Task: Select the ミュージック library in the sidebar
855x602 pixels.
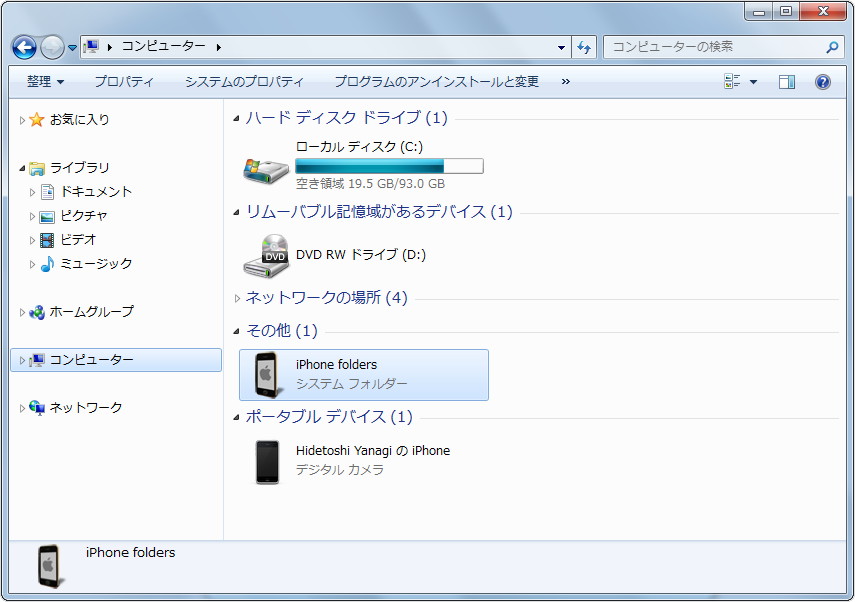Action: point(93,263)
